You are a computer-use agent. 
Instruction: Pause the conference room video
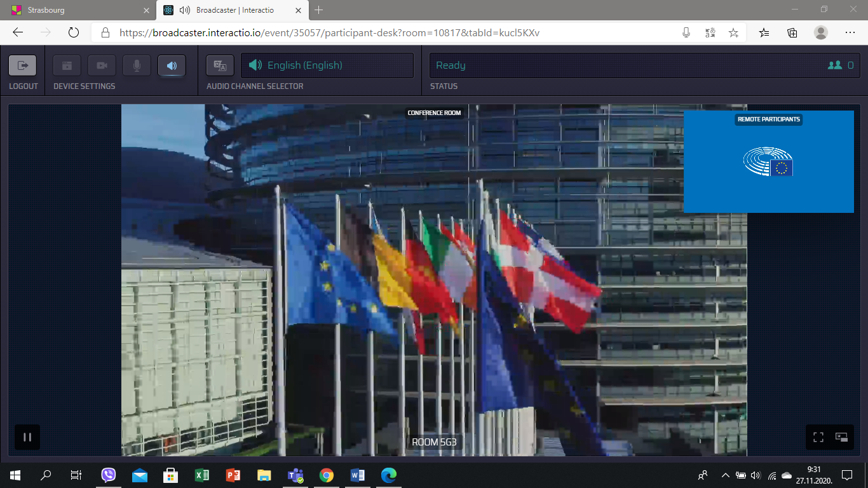[x=27, y=437]
